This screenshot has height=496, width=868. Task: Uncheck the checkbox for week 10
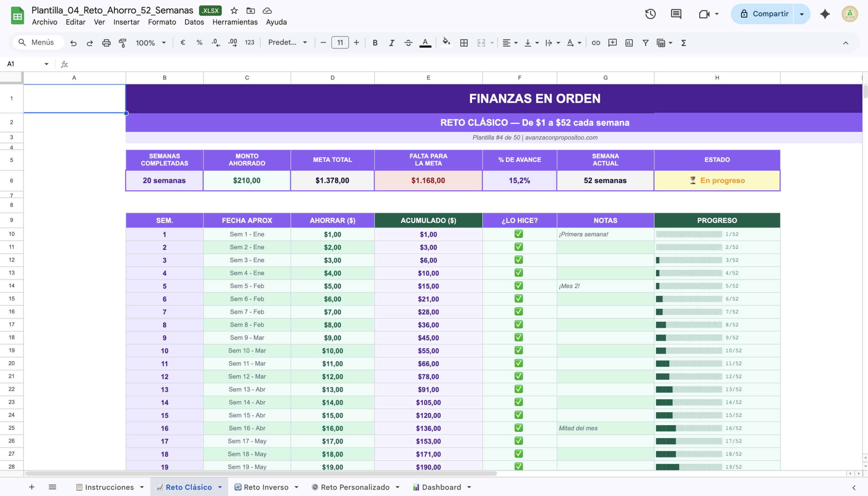pyautogui.click(x=518, y=350)
